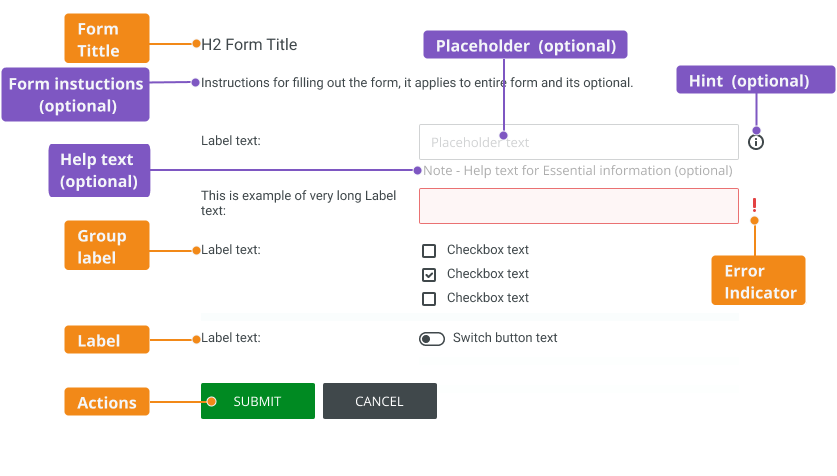Viewport: 837px width, 476px height.
Task: Click the purple Hint (optional) annotation tag
Action: [x=755, y=80]
